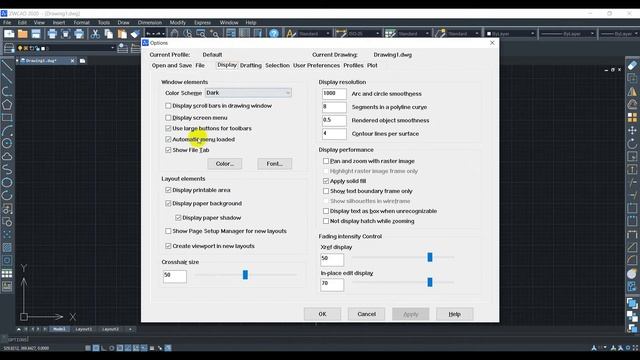Click the Save toolbar icon
The image size is (640, 360).
36,34
